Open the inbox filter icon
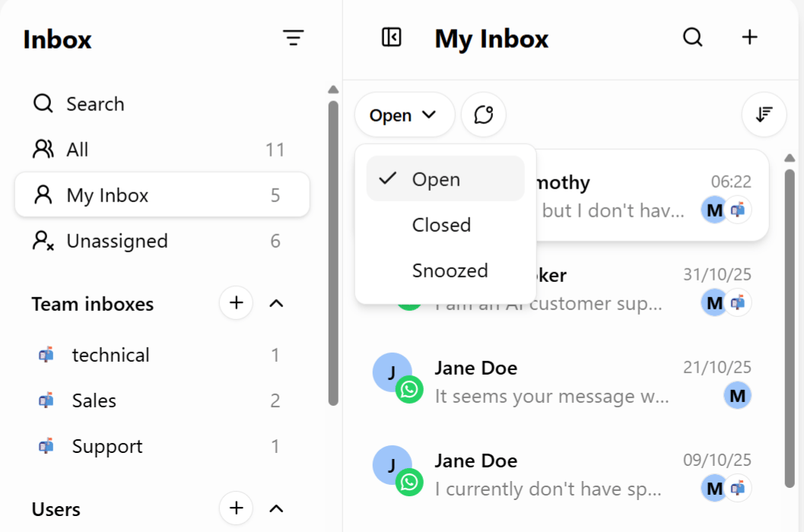This screenshot has height=532, width=804. click(x=294, y=38)
